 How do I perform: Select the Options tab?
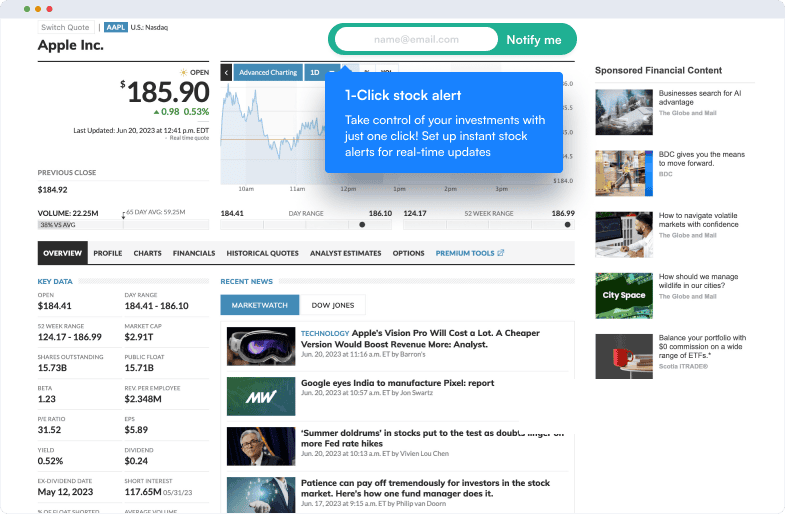click(408, 253)
